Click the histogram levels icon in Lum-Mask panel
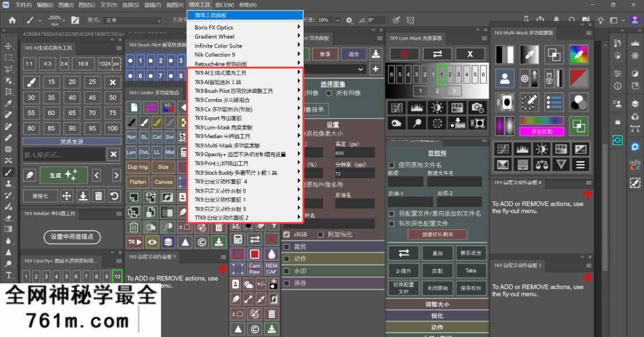This screenshot has width=644, height=337. click(418, 107)
